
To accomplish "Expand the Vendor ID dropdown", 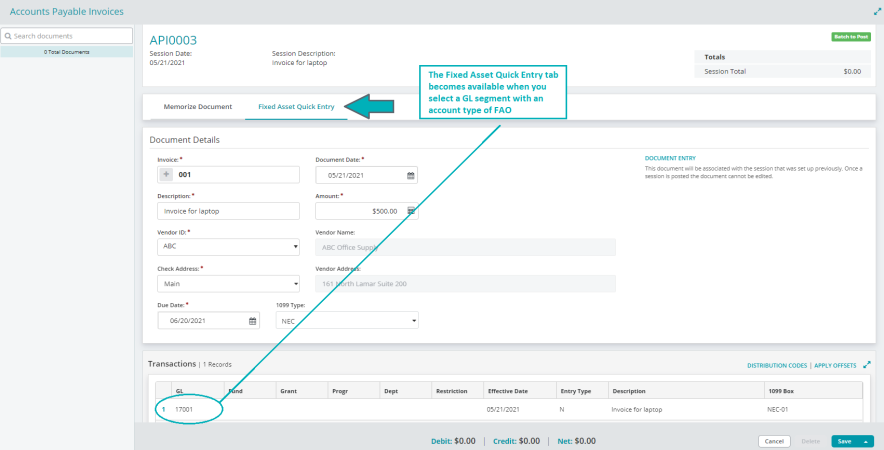I will [294, 246].
